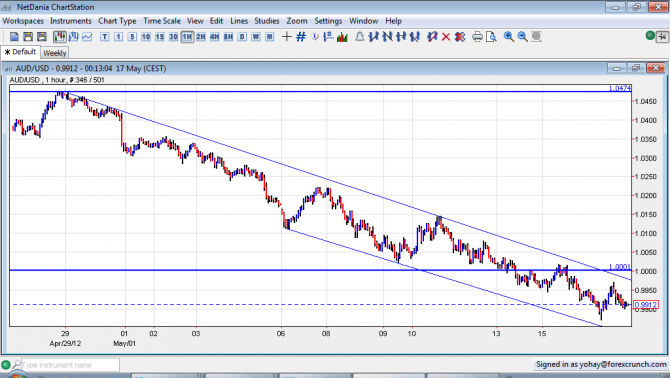Click the zoom out magnifier icon
670x378 pixels.
coord(522,37)
